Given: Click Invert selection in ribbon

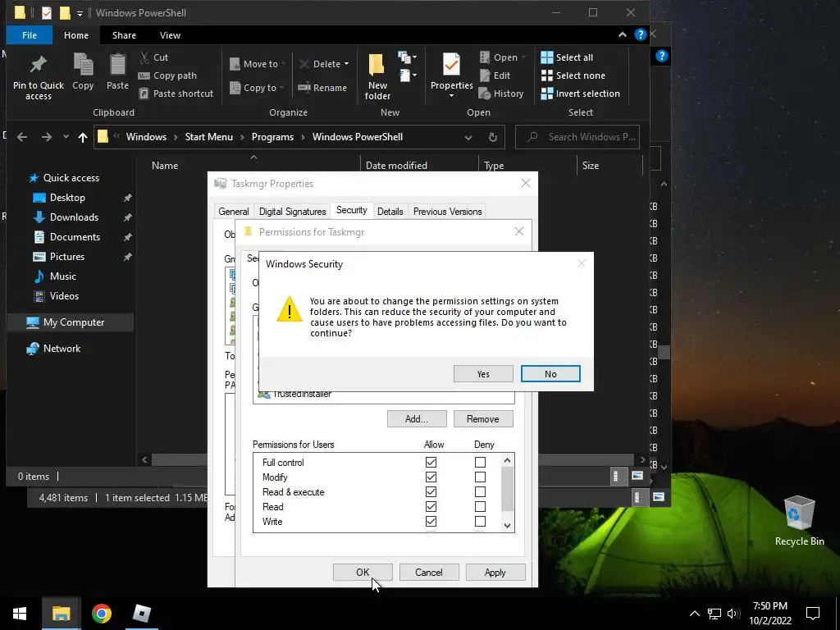Looking at the screenshot, I should [580, 94].
